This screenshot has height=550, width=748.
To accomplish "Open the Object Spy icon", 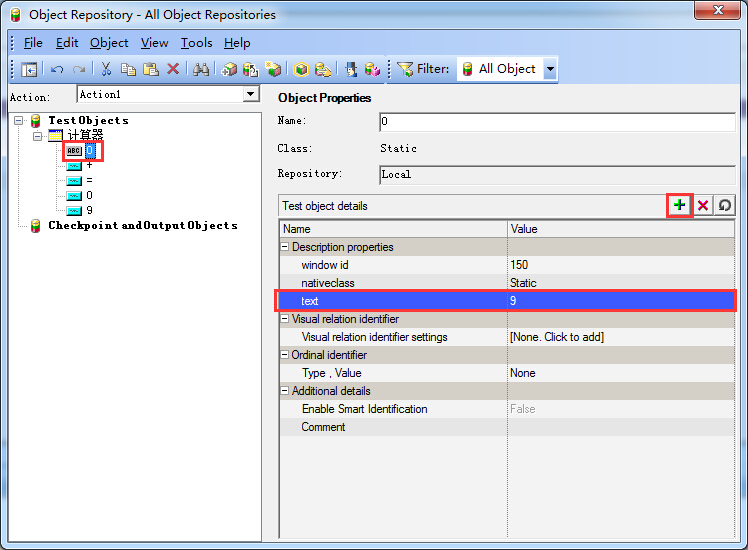I will coord(352,70).
